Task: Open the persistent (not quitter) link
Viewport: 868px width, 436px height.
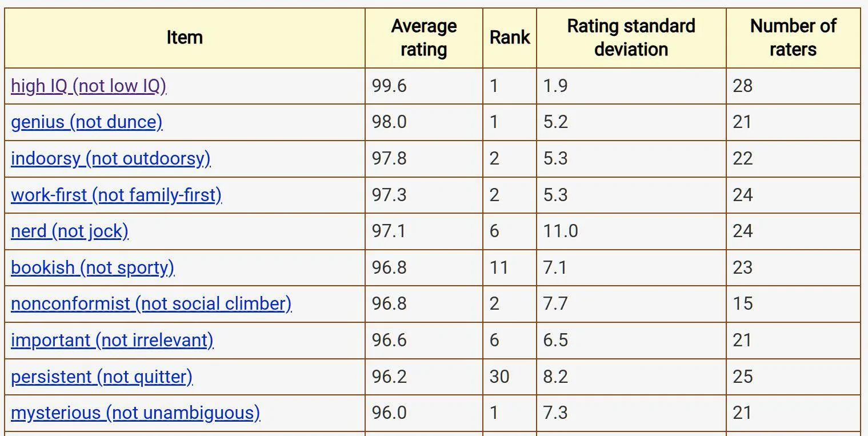Action: click(102, 377)
